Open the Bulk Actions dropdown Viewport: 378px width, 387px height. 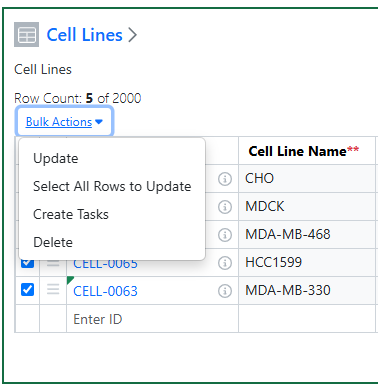pyautogui.click(x=64, y=122)
